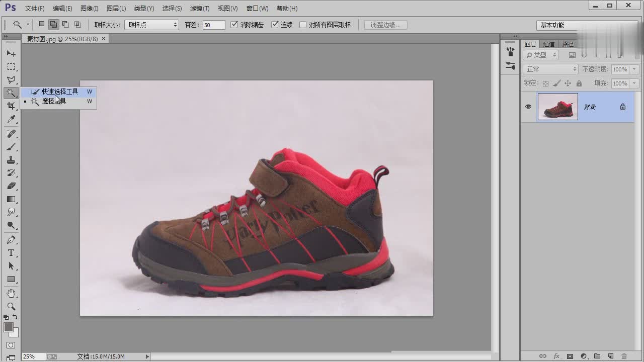The width and height of the screenshot is (644, 362).
Task: Close the 素材图.jpg document tab
Action: coord(104,39)
